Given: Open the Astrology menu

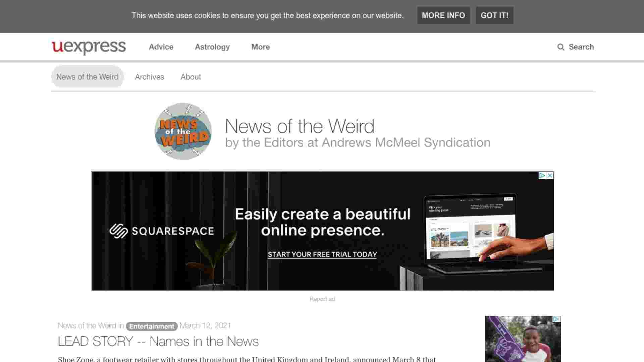Looking at the screenshot, I should pyautogui.click(x=212, y=47).
